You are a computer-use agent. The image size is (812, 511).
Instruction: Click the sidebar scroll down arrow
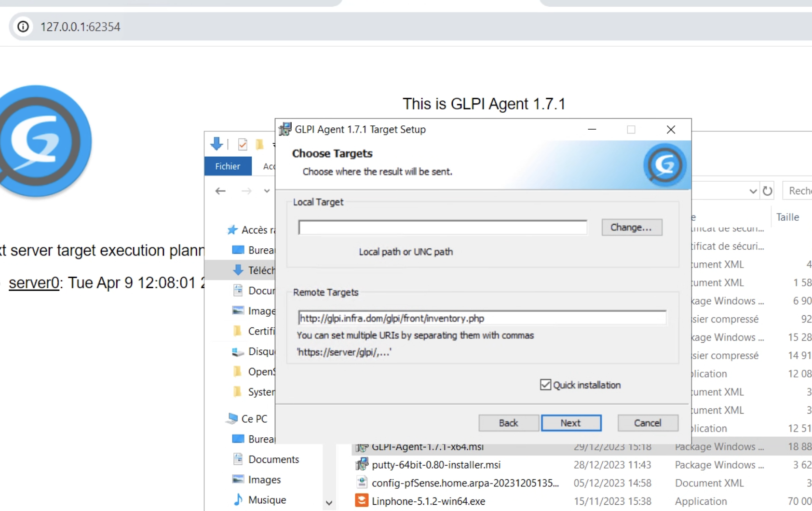pyautogui.click(x=329, y=503)
